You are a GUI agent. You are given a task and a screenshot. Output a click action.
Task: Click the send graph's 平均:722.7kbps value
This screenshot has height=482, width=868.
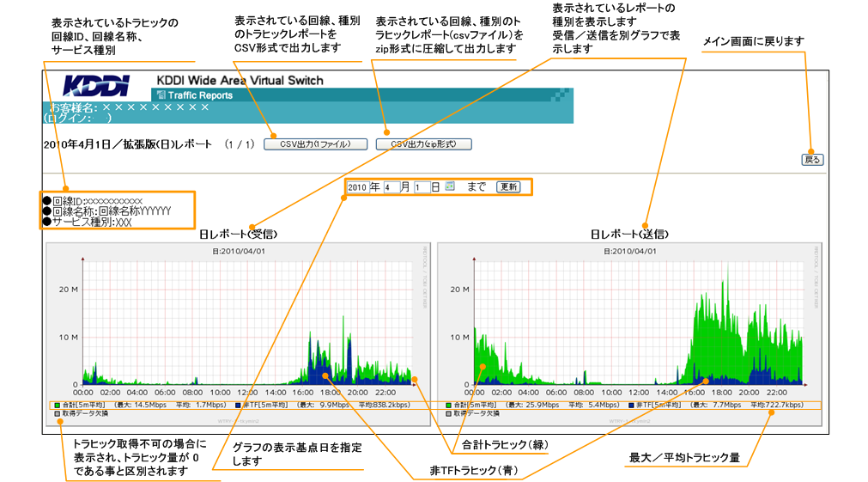[x=776, y=405]
